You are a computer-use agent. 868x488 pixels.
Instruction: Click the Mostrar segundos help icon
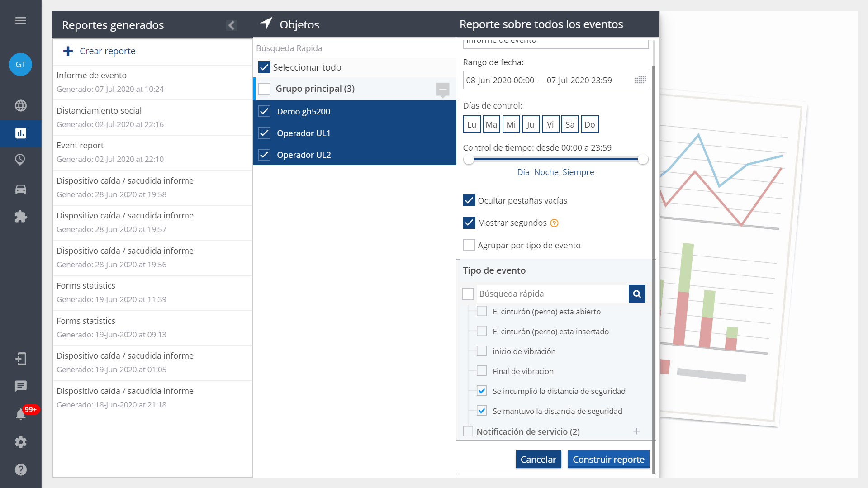pos(554,223)
